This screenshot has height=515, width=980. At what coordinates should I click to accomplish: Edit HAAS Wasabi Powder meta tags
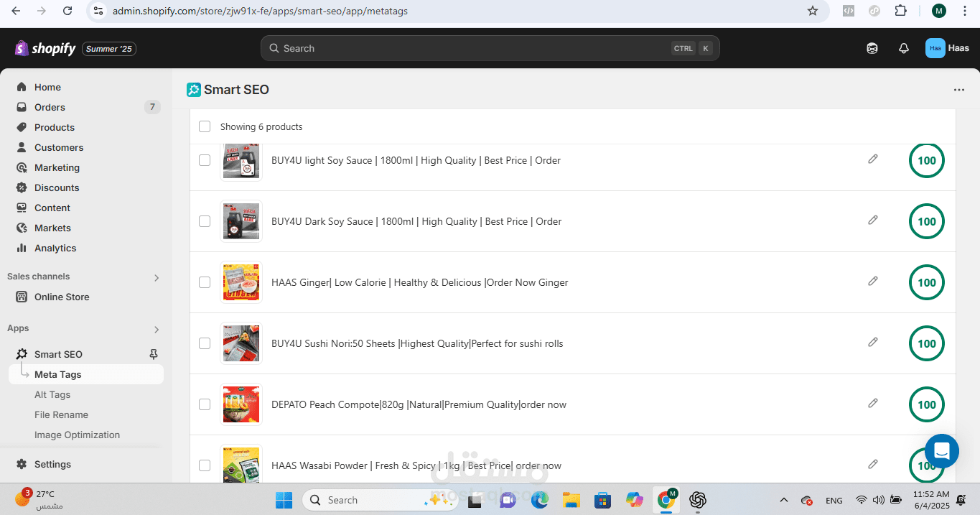point(873,464)
